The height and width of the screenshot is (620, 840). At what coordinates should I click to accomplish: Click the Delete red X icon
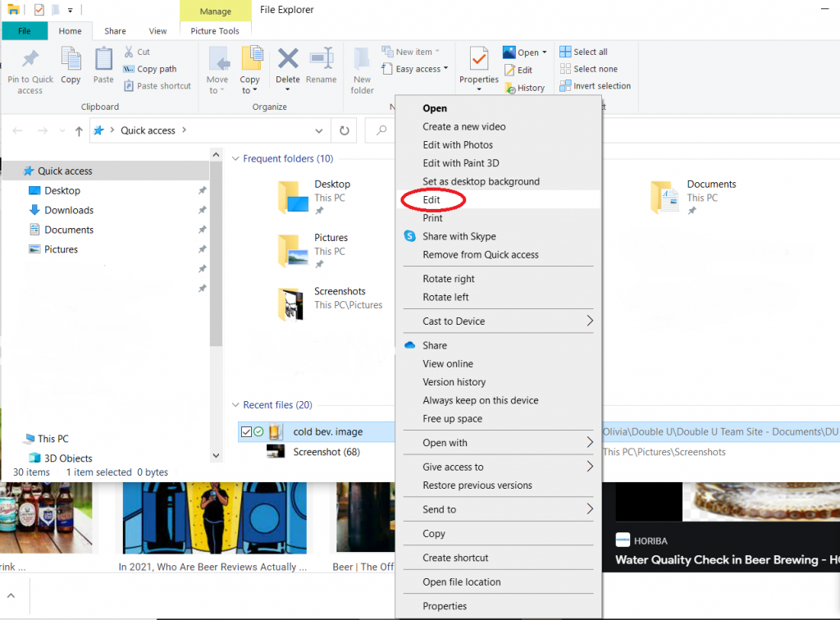tap(288, 60)
